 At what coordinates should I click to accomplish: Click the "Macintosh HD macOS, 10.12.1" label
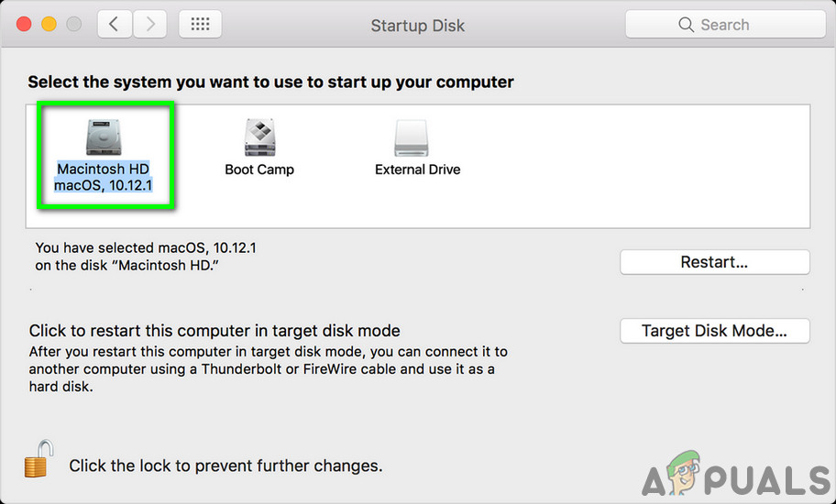[103, 178]
